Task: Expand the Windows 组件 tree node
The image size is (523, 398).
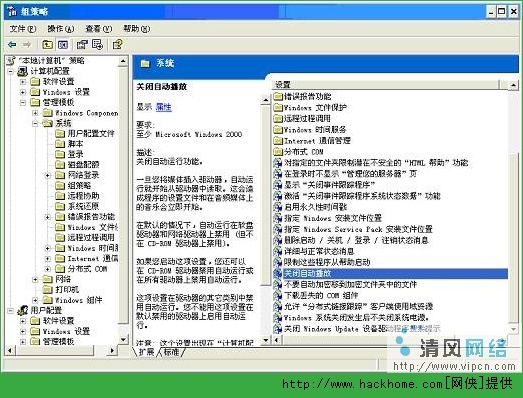Action: pos(35,300)
